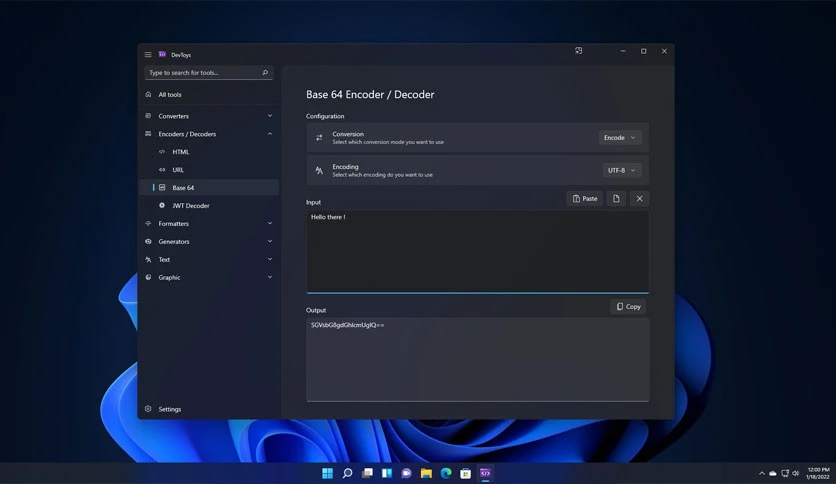Select All tools in sidebar

(x=209, y=94)
